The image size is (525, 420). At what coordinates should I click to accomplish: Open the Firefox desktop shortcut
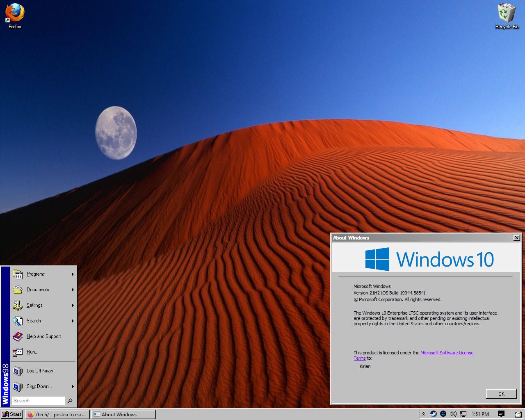(x=15, y=16)
